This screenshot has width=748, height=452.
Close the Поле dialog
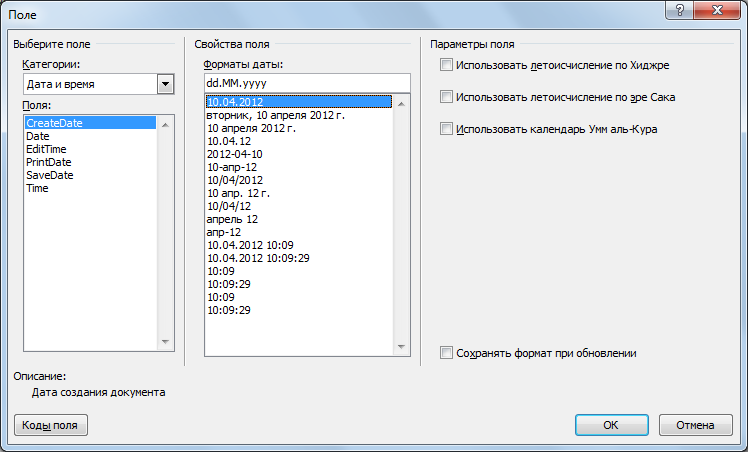(x=717, y=10)
